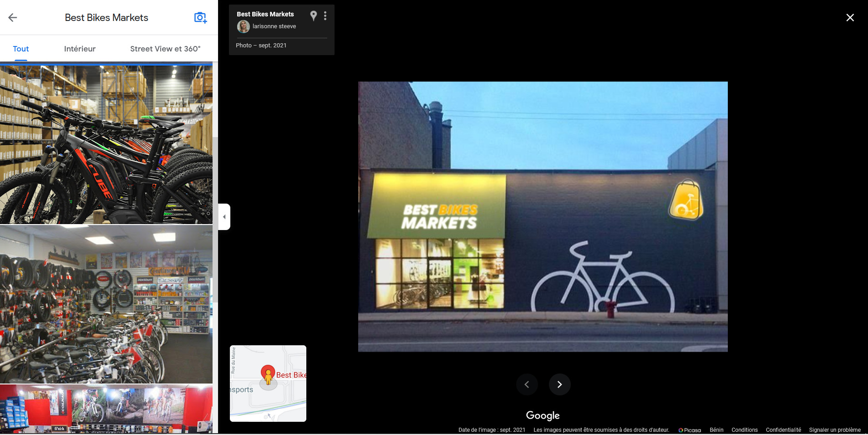
Task: Add a photo using the camera plus icon
Action: pyautogui.click(x=200, y=18)
